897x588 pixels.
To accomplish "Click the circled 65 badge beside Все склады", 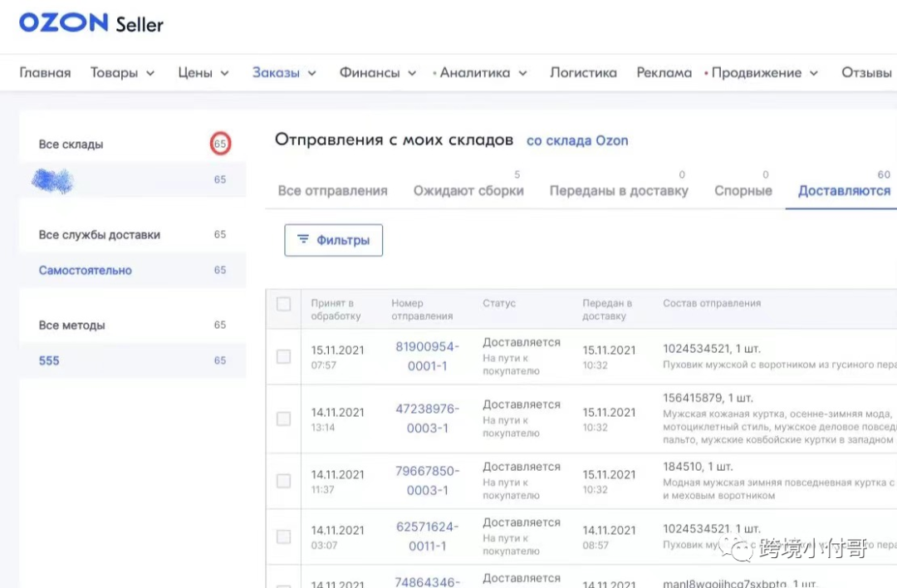I will [x=220, y=144].
